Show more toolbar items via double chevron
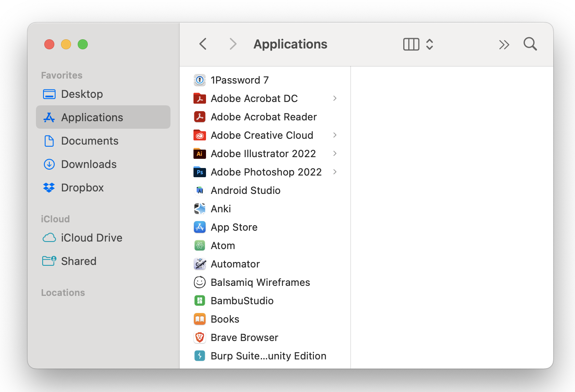575x392 pixels. tap(504, 44)
